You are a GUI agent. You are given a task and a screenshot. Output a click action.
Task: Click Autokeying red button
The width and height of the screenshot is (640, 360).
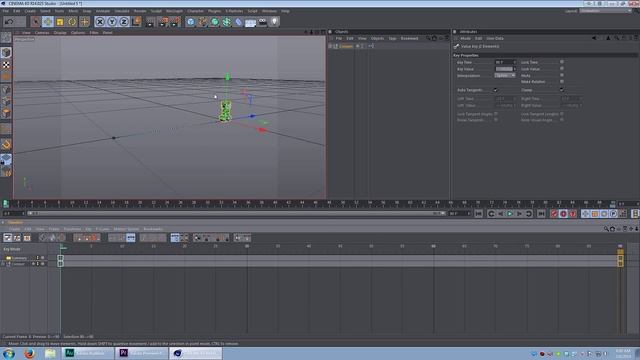click(563, 213)
